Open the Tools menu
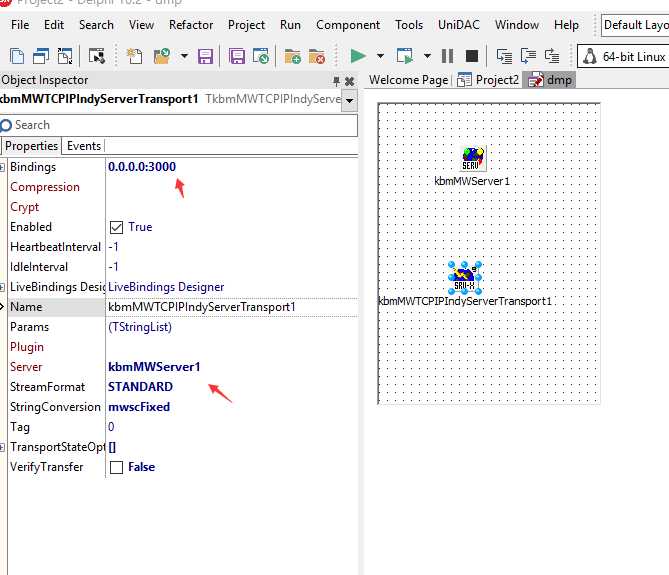The height and width of the screenshot is (575, 669). tap(409, 25)
